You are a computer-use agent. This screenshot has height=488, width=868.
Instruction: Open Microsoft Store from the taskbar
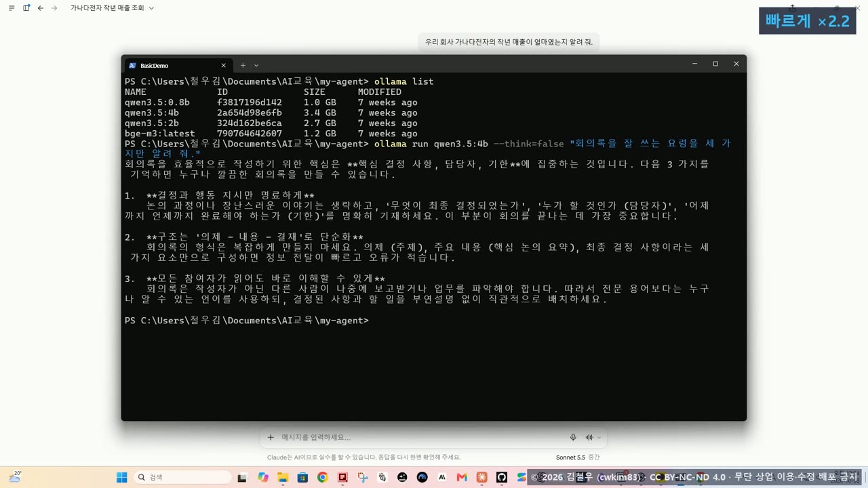[302, 477]
